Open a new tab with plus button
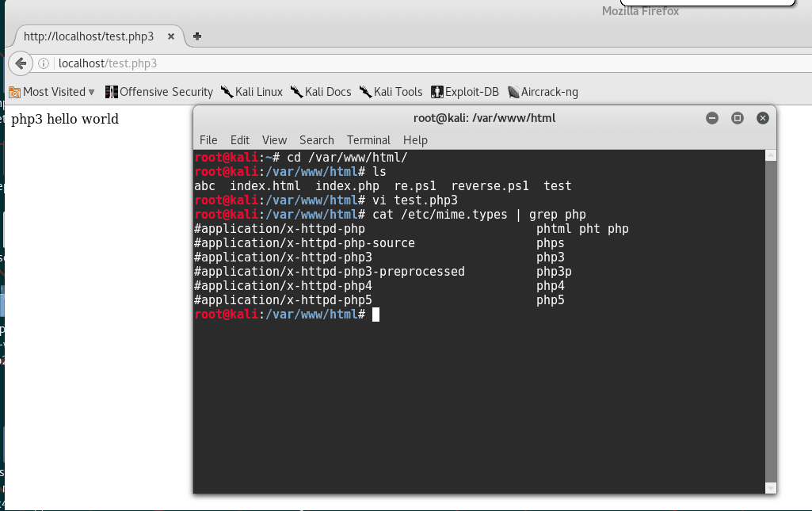 coord(196,36)
